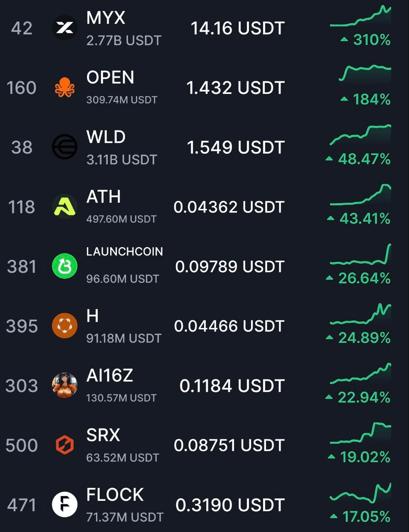Open the LAUNCHCOIN name label

[124, 251]
